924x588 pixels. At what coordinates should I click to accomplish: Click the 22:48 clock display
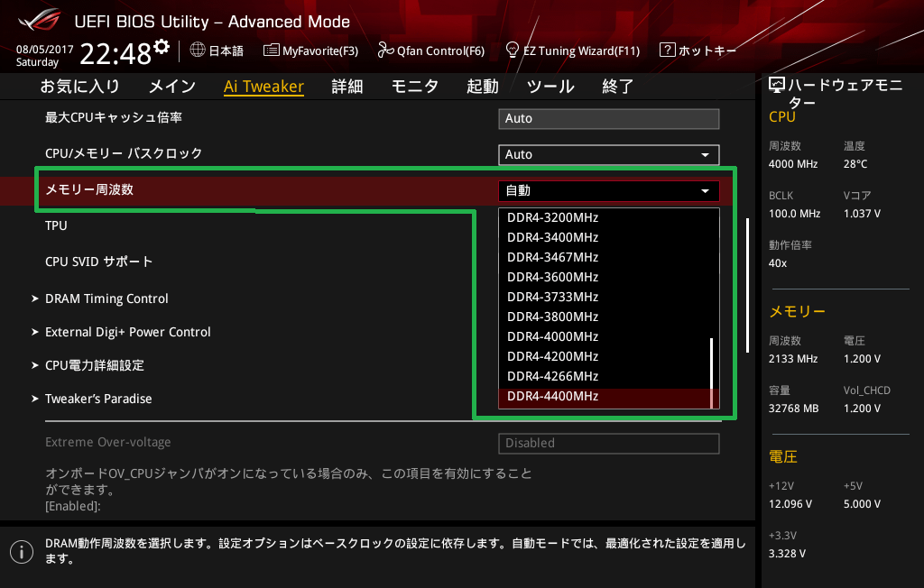[x=115, y=54]
